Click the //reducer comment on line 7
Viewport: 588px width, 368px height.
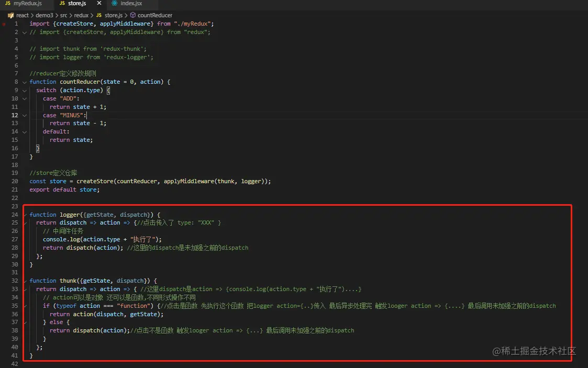63,73
